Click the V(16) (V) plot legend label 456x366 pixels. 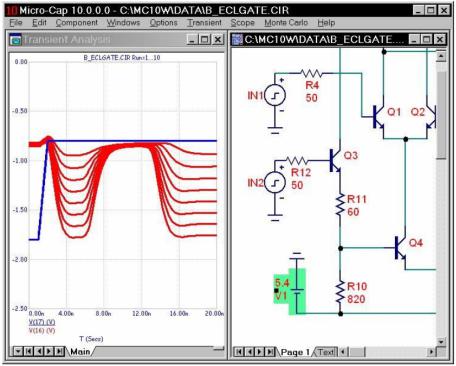tap(42, 331)
